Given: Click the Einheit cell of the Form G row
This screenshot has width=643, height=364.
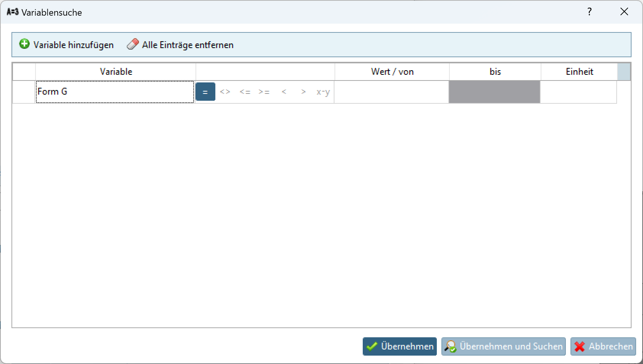Looking at the screenshot, I should tap(578, 92).
